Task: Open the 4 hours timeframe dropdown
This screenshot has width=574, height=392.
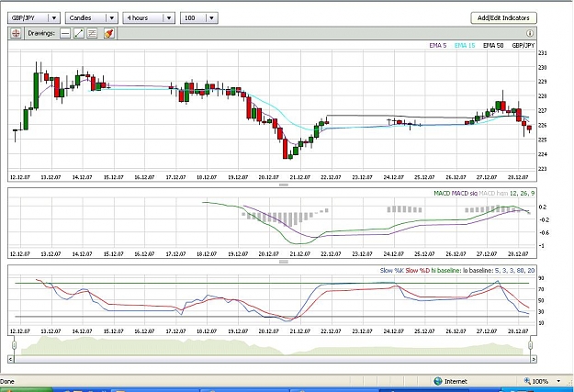Action: click(x=149, y=17)
